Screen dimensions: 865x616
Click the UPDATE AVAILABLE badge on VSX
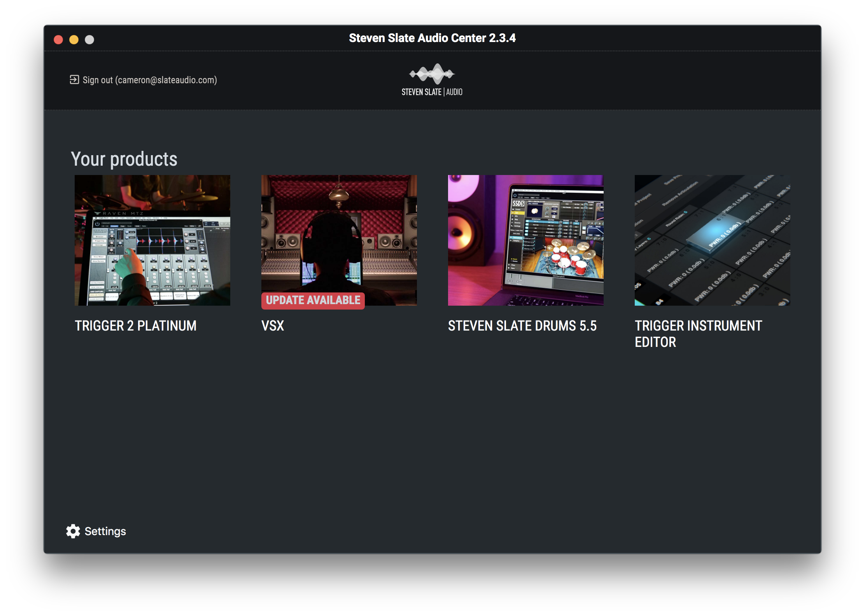pyautogui.click(x=313, y=301)
